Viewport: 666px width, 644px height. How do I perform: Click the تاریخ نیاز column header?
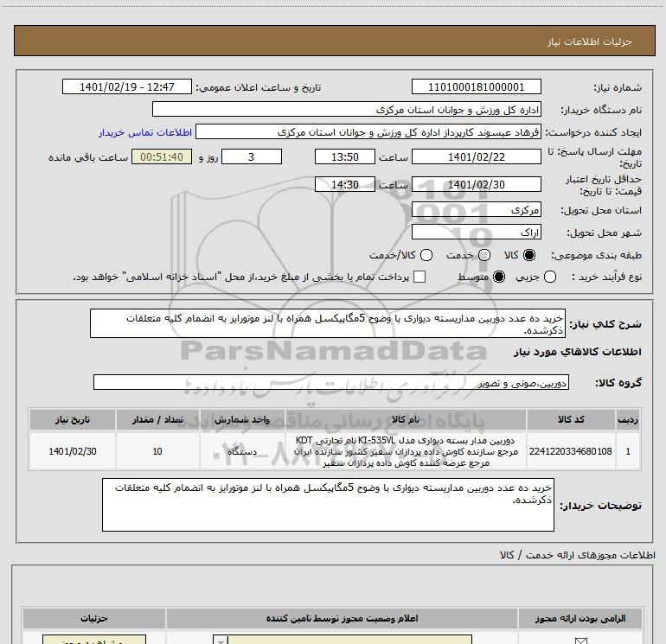coord(73,420)
